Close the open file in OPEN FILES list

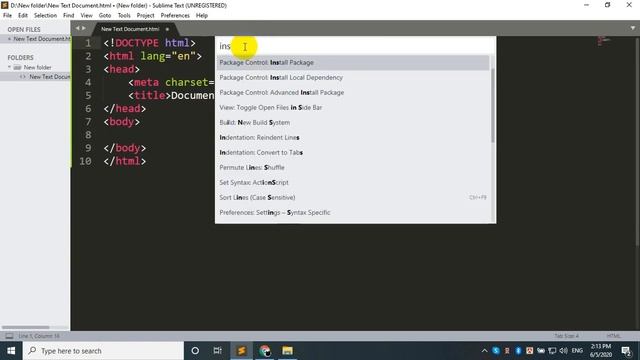click(9, 39)
